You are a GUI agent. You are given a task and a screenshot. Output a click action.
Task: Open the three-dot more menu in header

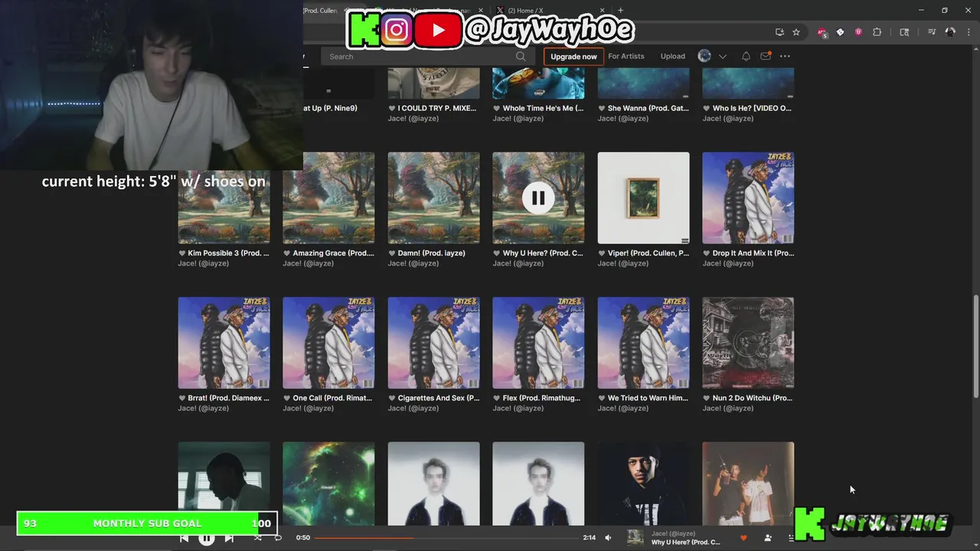(x=785, y=56)
